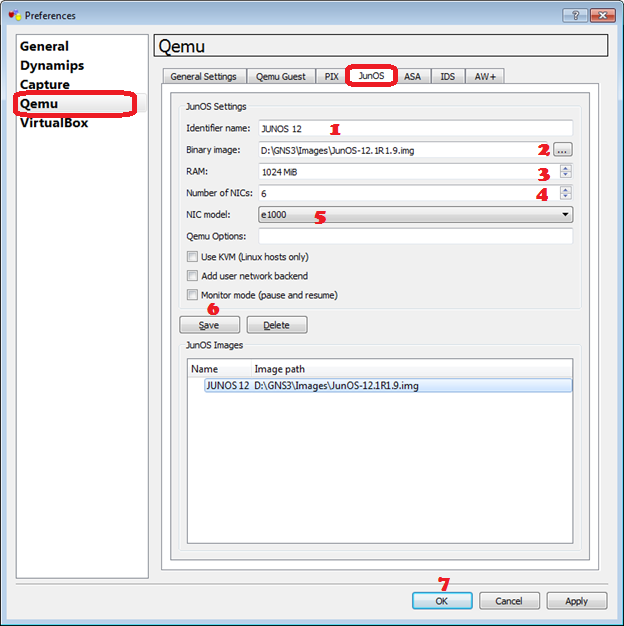Image resolution: width=624 pixels, height=626 pixels.
Task: Check Add user network backend
Action: click(192, 276)
